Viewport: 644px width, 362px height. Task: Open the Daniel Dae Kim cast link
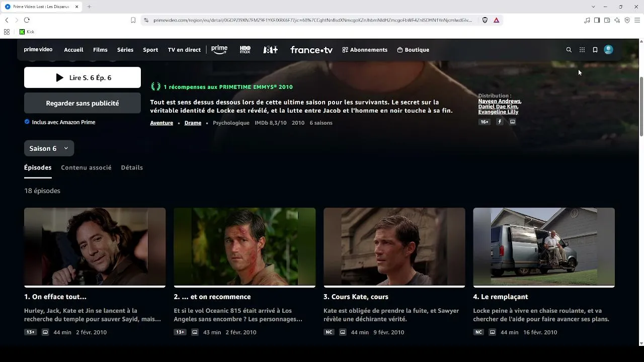498,107
